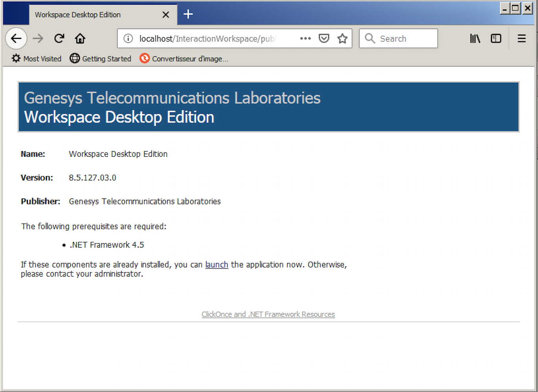
Task: Open ClickOnce and .NET Framework Resources
Action: click(268, 314)
